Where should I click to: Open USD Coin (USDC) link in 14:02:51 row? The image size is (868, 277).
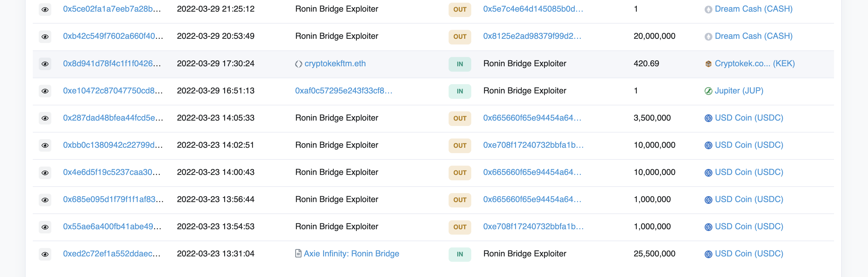click(x=749, y=145)
